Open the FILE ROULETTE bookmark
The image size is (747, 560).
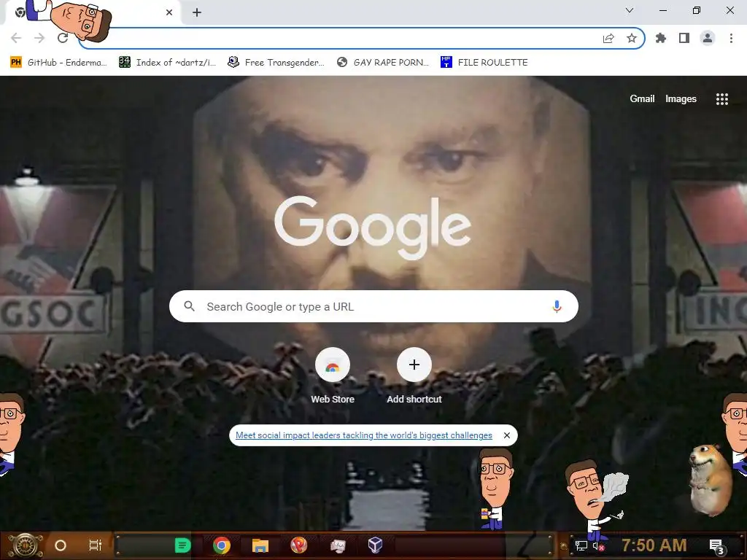(484, 63)
